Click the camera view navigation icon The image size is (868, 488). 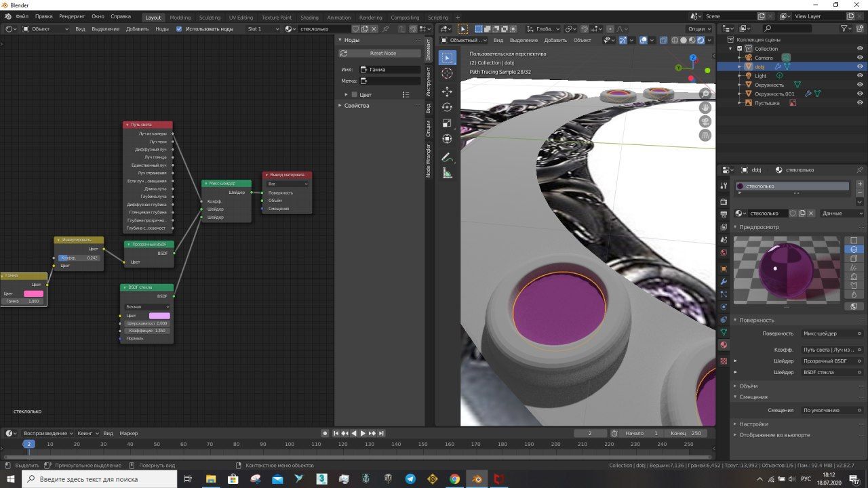(x=705, y=121)
